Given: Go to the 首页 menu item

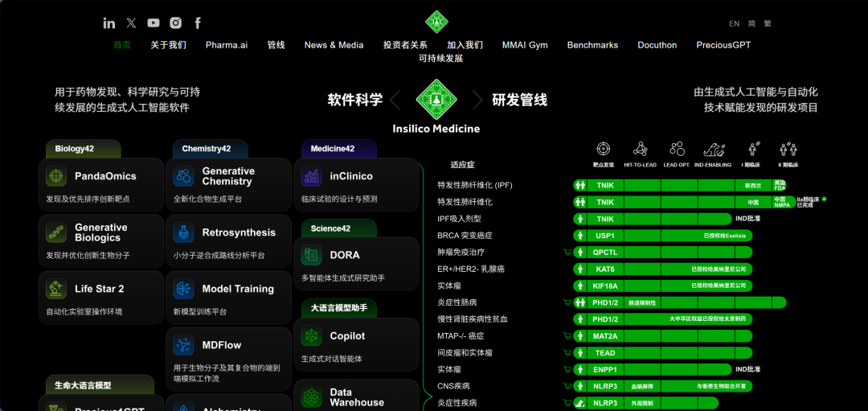Looking at the screenshot, I should click(122, 45).
